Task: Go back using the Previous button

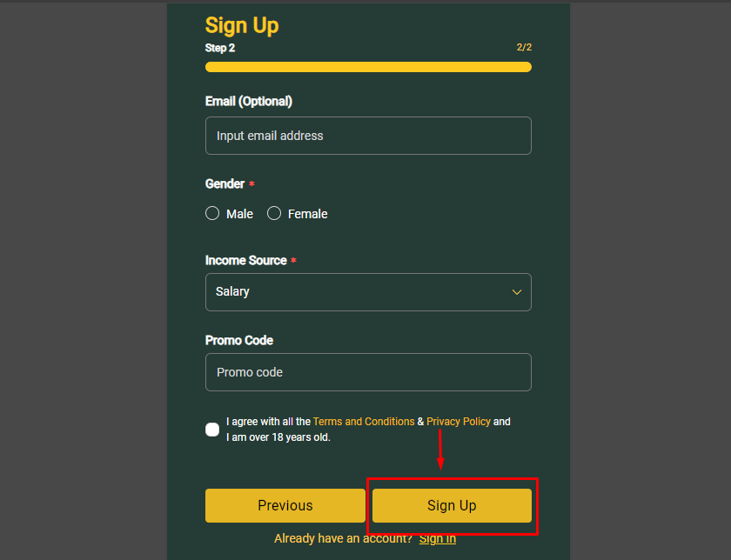Action: tap(285, 505)
